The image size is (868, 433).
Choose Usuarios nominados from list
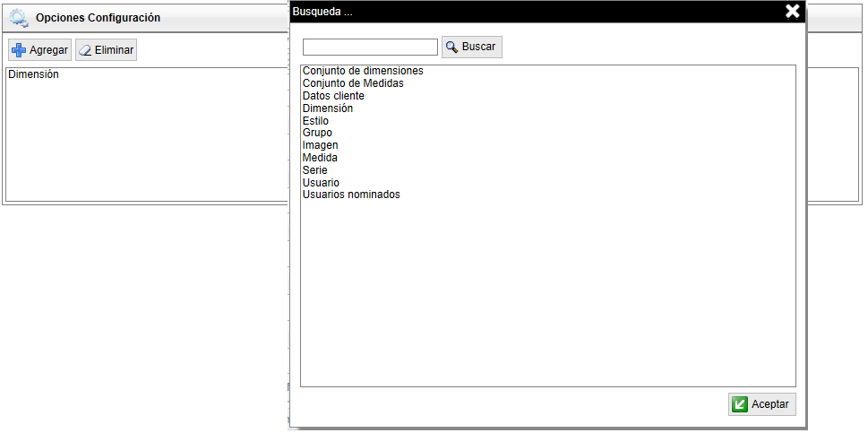pos(351,195)
